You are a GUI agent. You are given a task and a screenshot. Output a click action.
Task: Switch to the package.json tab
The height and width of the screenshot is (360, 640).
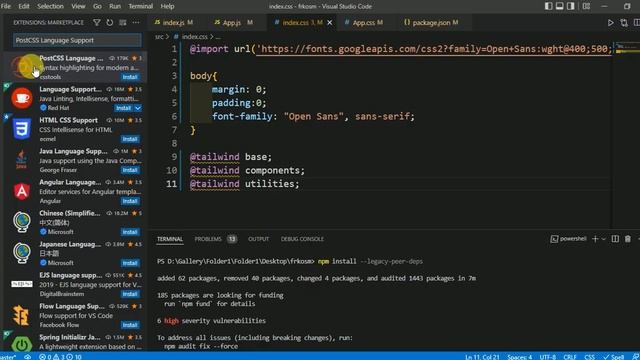431,23
